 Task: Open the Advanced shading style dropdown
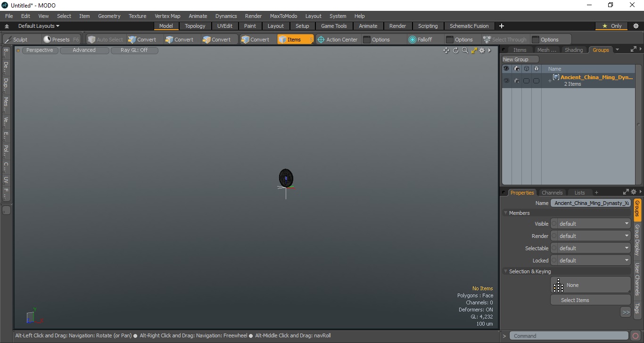84,50
